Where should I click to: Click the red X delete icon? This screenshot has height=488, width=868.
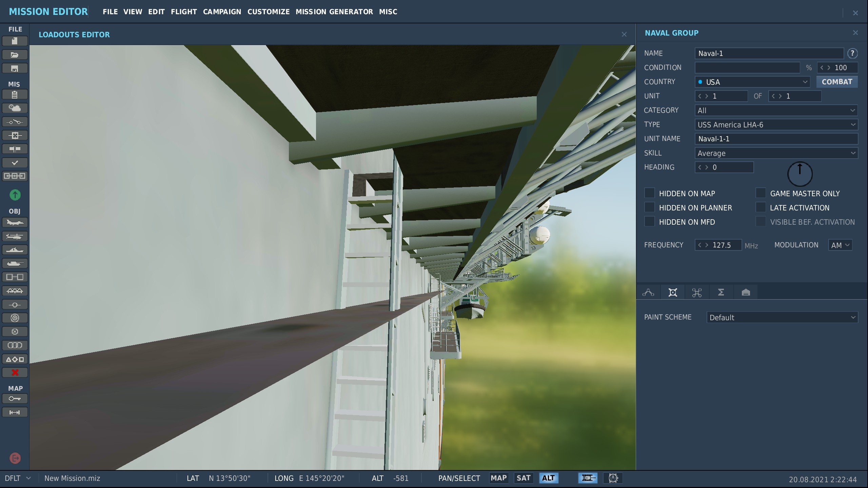pyautogui.click(x=15, y=372)
